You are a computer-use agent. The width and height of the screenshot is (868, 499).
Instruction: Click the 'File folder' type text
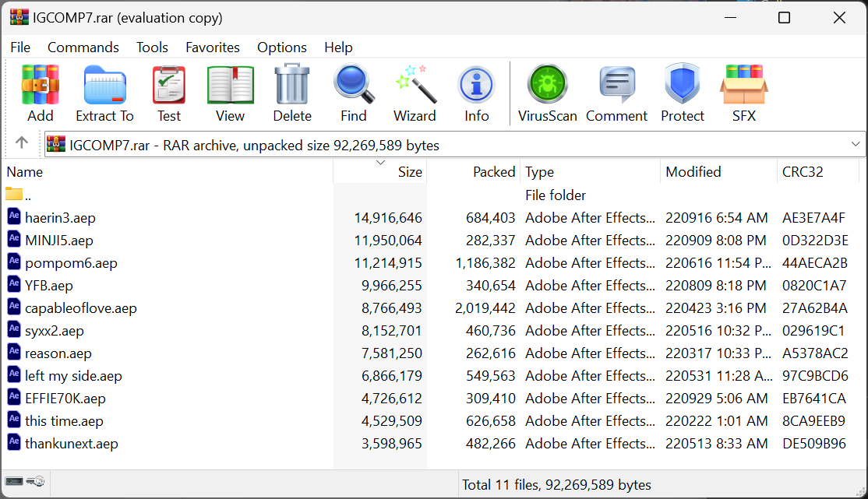click(556, 195)
